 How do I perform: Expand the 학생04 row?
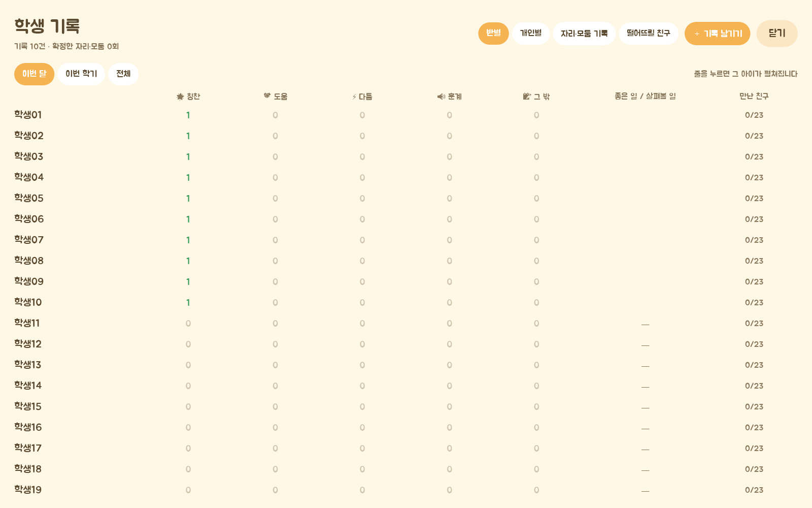point(406,178)
